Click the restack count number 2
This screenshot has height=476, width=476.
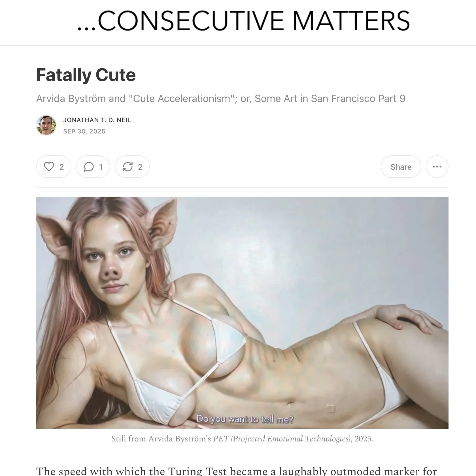pyautogui.click(x=140, y=167)
